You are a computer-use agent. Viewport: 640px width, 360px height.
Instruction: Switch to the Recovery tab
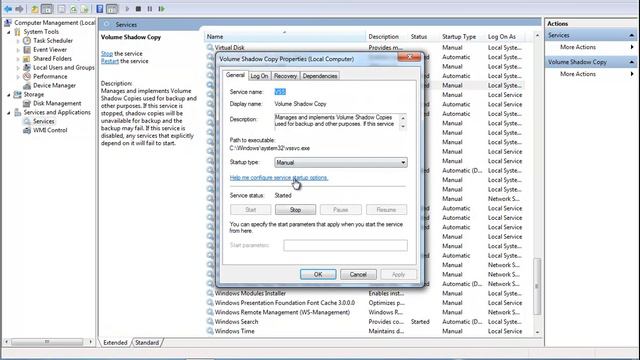coord(285,76)
